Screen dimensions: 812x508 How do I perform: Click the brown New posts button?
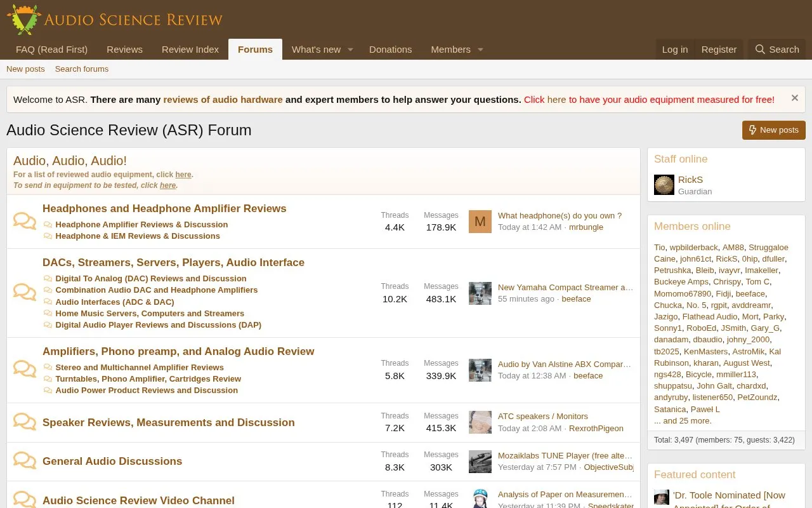tap(774, 130)
